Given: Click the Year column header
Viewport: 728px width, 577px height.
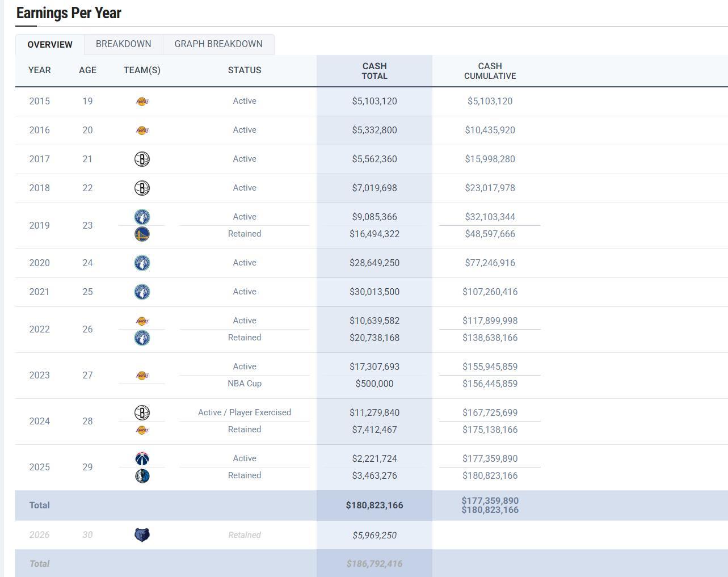Looking at the screenshot, I should click(x=40, y=70).
